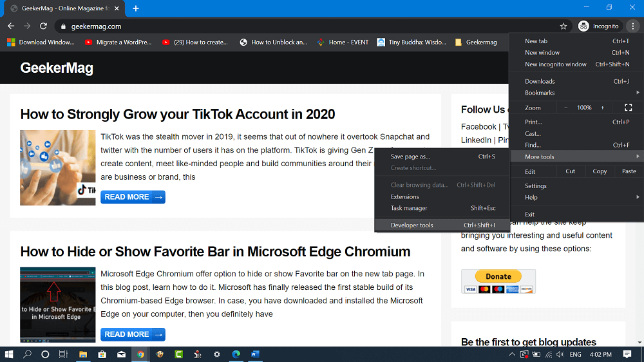Select New tab in Chrome menu
This screenshot has height=362, width=644.
tap(576, 41)
